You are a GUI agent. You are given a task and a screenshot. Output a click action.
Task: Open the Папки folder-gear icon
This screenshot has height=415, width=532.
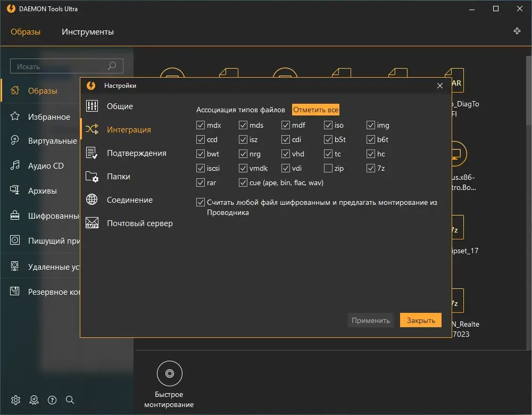click(x=92, y=177)
